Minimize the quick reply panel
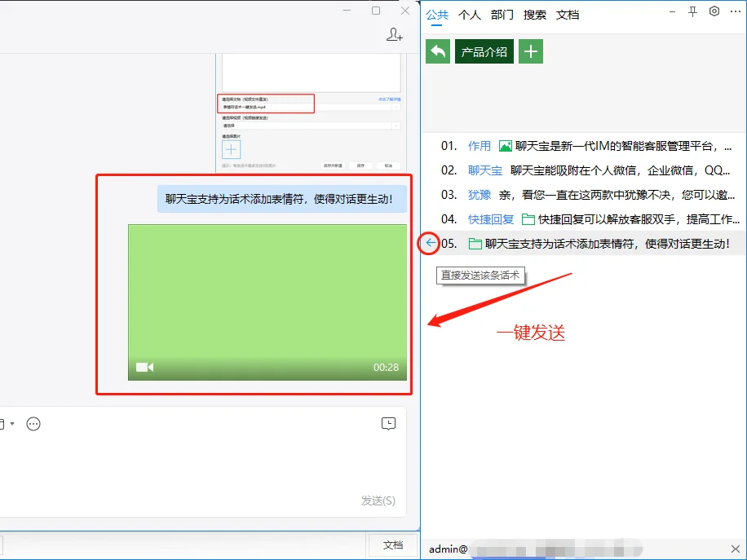Screen dimensions: 747x560 pos(672,12)
